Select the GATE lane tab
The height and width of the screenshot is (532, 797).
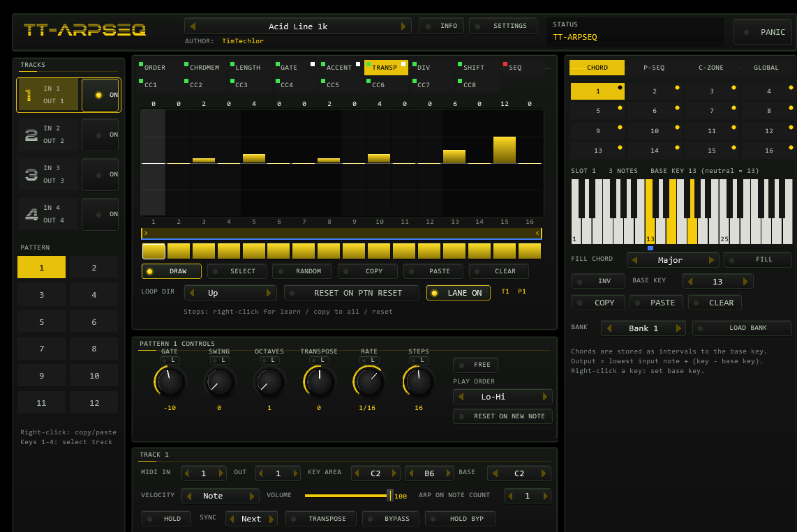pos(295,68)
